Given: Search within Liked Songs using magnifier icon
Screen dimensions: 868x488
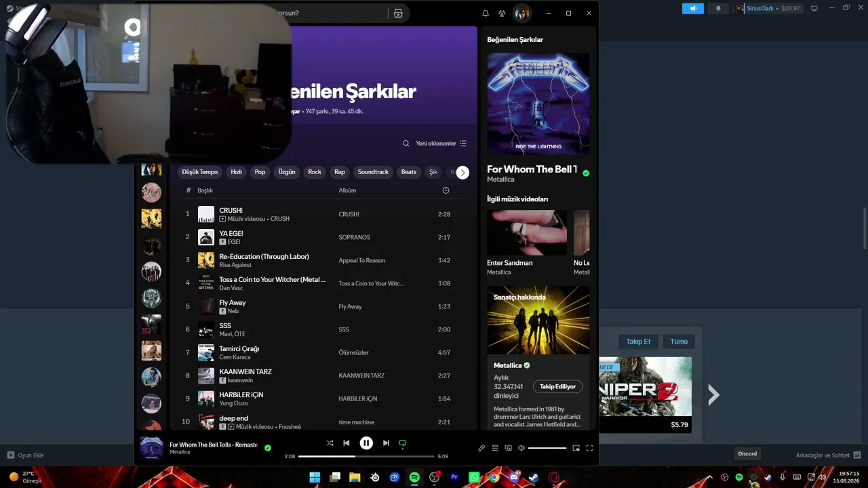Looking at the screenshot, I should pyautogui.click(x=406, y=144).
